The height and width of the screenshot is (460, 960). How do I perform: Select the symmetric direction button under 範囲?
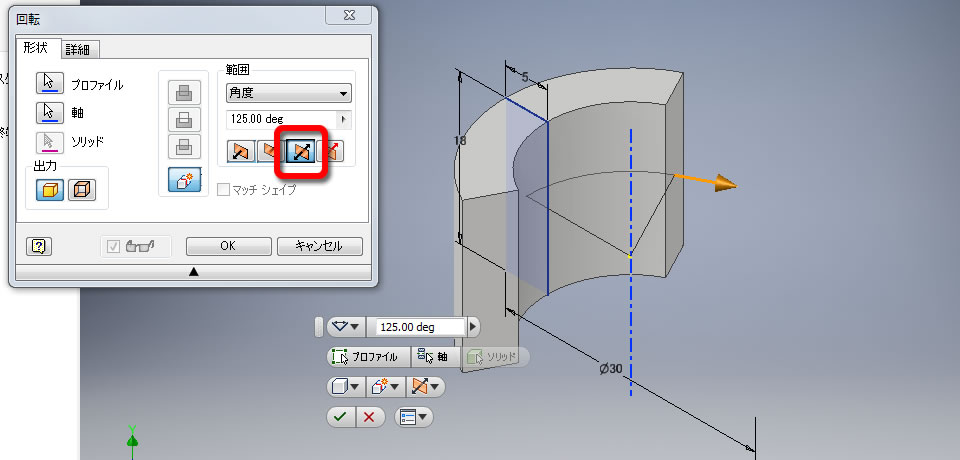(301, 151)
